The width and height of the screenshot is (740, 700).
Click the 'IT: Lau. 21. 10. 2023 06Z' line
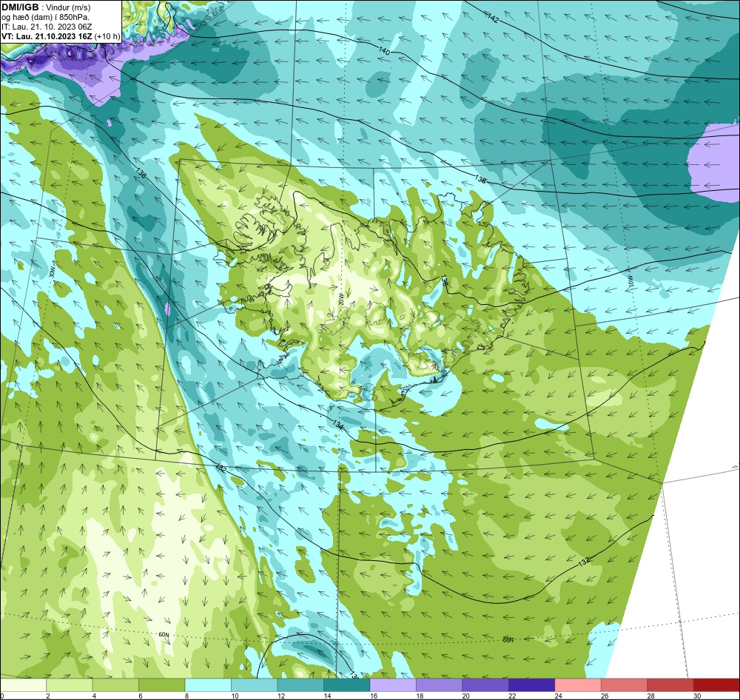click(x=47, y=27)
